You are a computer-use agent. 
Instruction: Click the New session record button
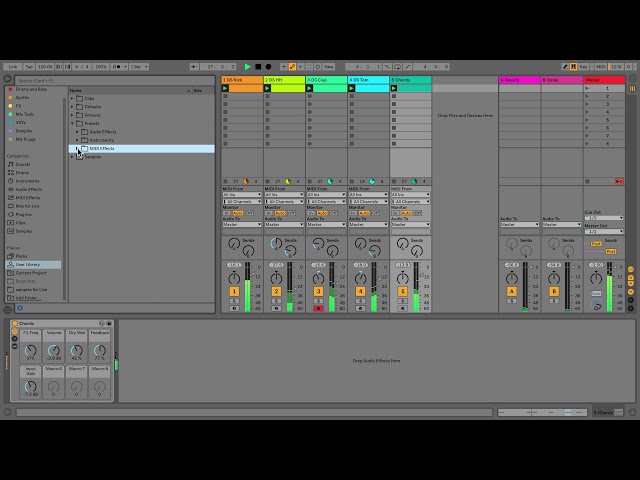329,67
